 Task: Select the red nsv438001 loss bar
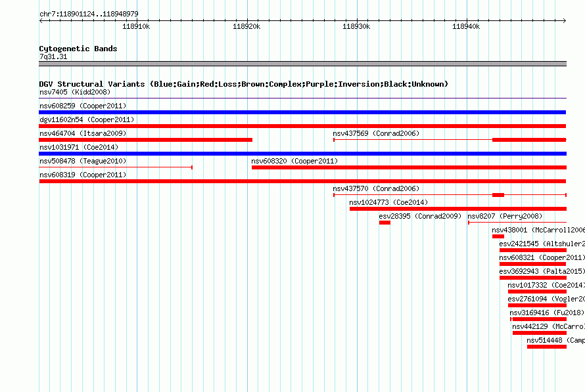[498, 236]
